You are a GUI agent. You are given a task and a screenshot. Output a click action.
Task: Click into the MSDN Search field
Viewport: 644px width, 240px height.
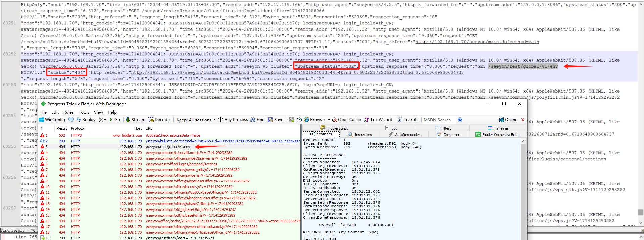coord(439,120)
